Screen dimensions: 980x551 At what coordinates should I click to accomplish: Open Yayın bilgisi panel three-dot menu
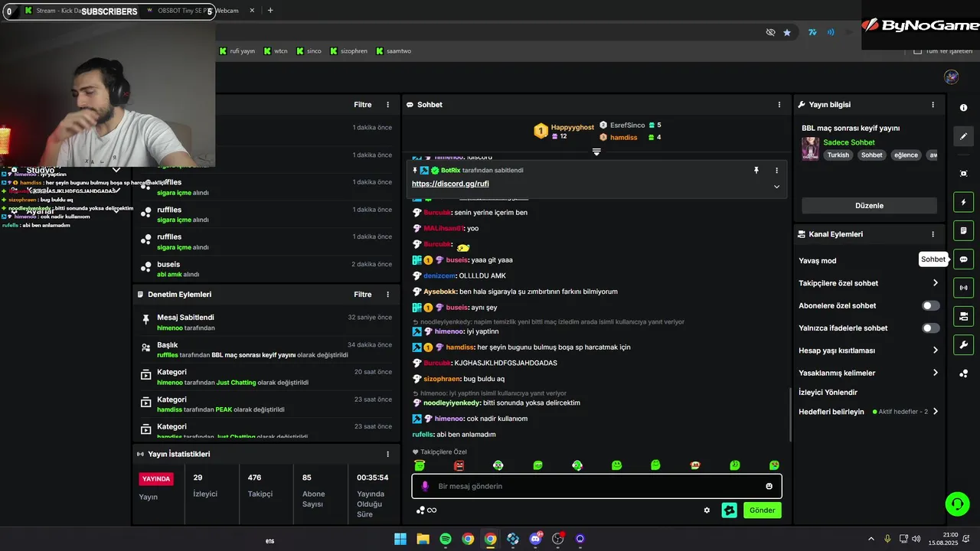tap(933, 105)
